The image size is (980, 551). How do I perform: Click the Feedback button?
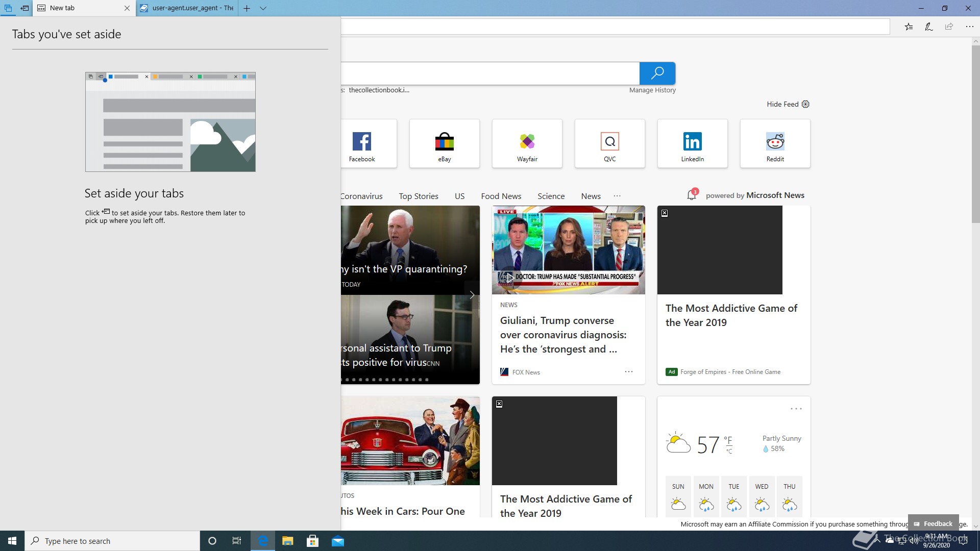(933, 523)
